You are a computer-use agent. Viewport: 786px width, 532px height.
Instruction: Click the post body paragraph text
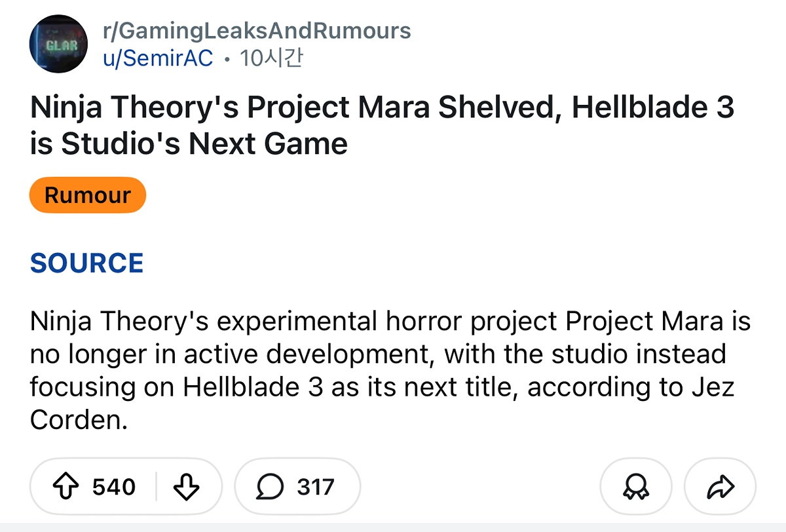point(390,371)
